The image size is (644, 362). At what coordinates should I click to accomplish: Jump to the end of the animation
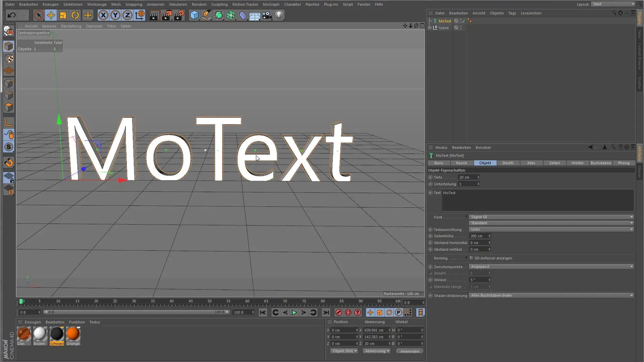pyautogui.click(x=326, y=312)
